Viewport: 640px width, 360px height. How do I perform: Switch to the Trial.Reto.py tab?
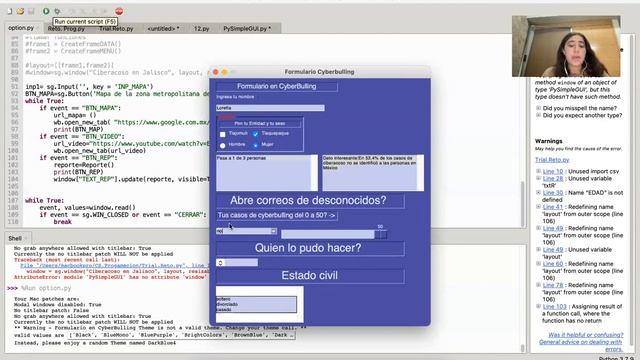(116, 29)
